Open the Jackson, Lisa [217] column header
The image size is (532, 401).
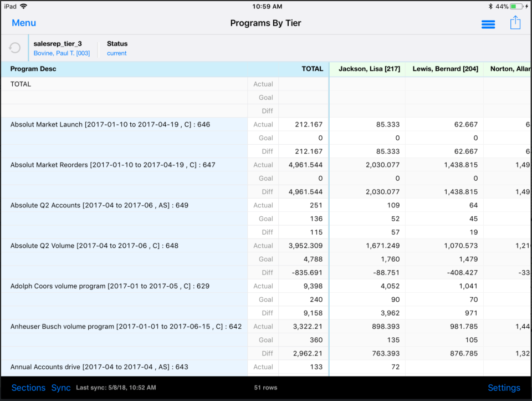coord(367,69)
